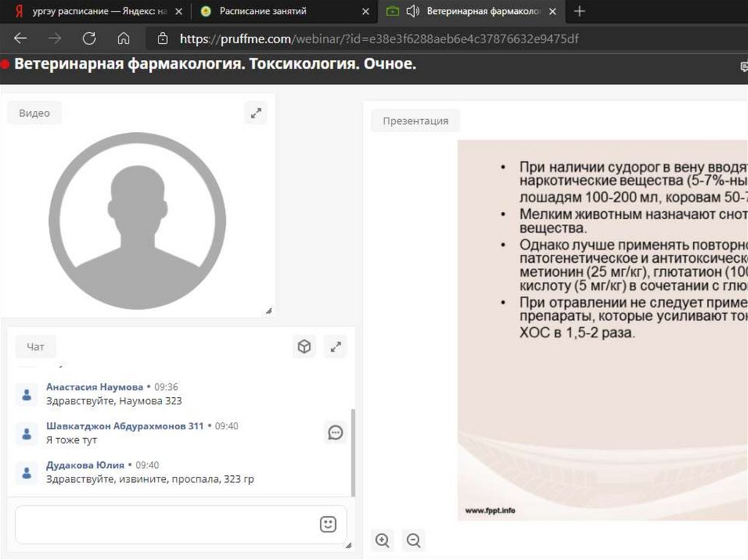Click the 3D cube icon in chat header

point(304,347)
